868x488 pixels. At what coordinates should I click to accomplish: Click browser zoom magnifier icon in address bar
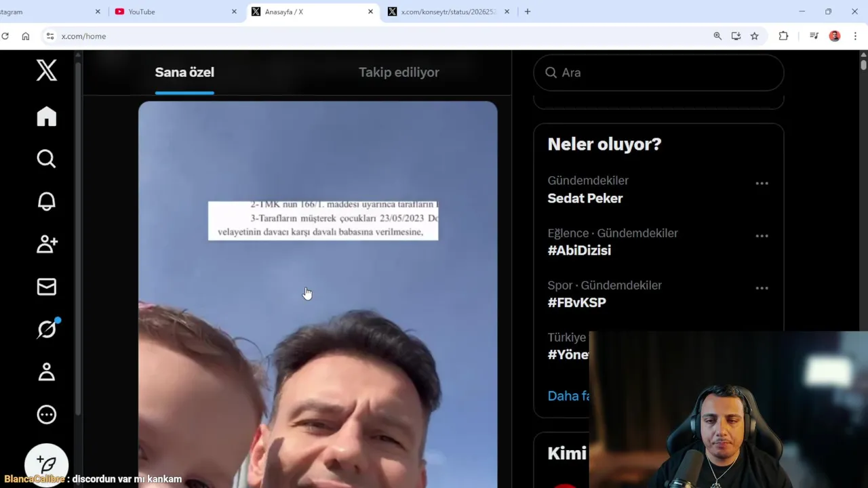(717, 36)
